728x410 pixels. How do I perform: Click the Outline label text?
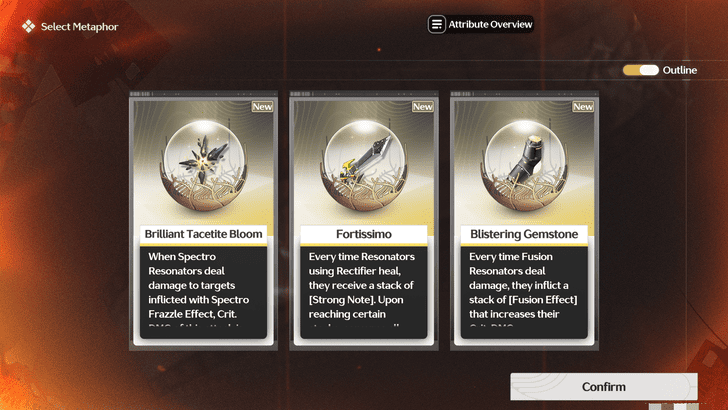tap(680, 70)
